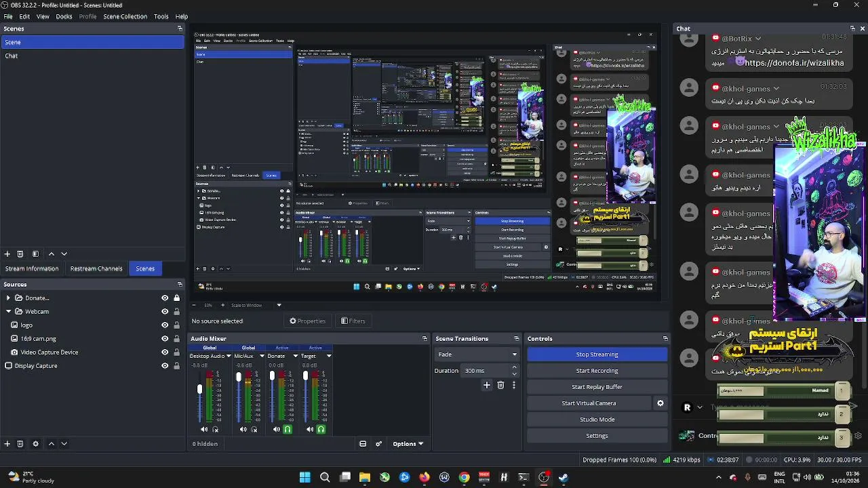Click Stop Streaming button

(x=597, y=354)
